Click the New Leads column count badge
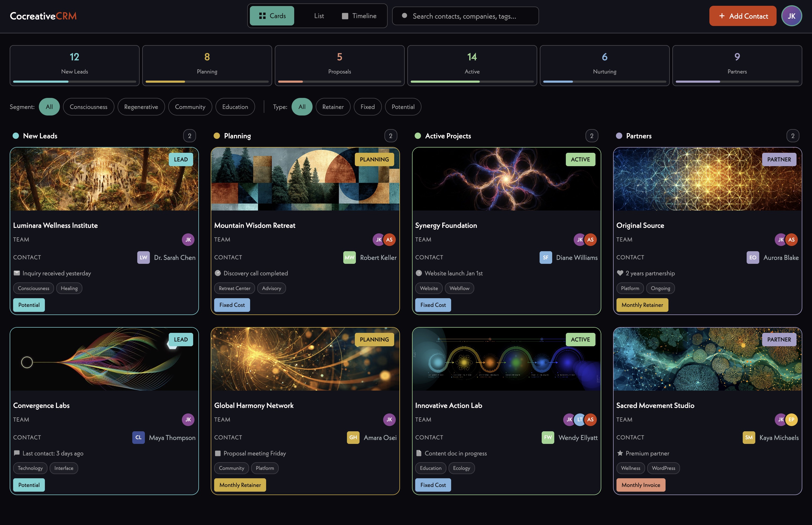The image size is (812, 525). pos(189,136)
